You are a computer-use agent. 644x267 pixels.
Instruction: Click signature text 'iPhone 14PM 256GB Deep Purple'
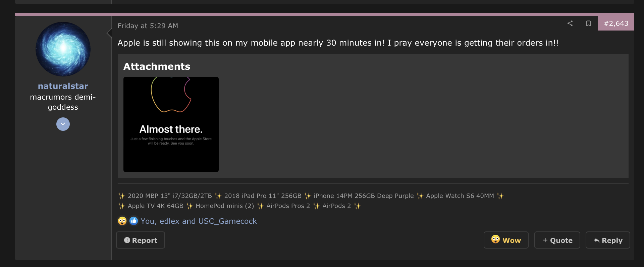(x=364, y=196)
